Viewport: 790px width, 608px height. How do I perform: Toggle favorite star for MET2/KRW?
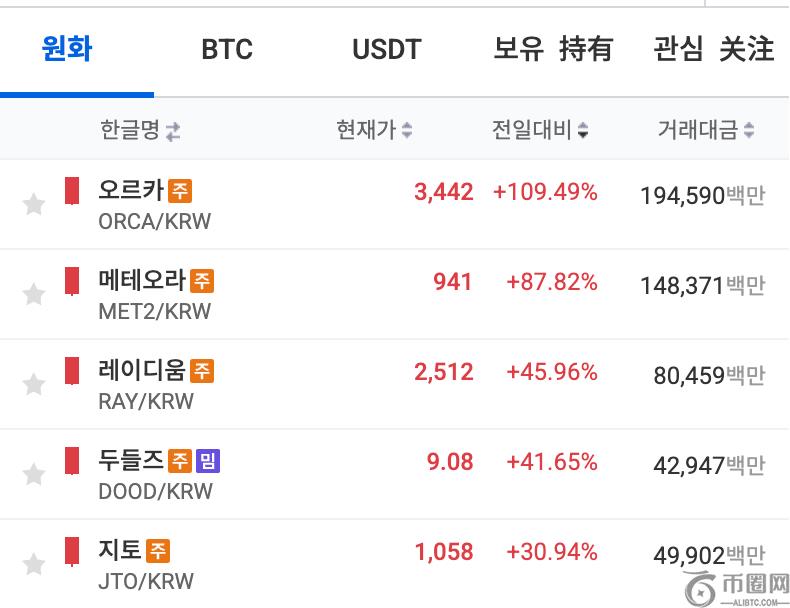coord(34,294)
